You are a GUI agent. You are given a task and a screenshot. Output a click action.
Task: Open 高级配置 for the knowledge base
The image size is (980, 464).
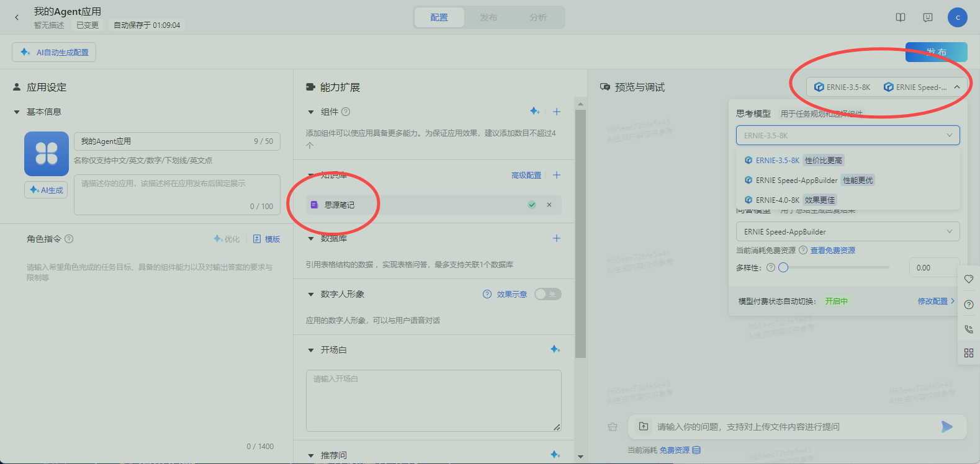pos(526,176)
